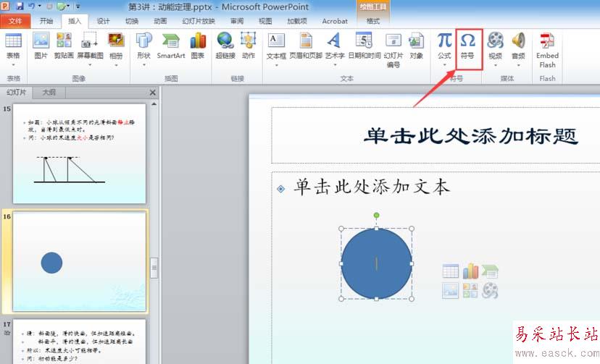Open the clip art (剪贴画) pane
600x364 pixels.
pyautogui.click(x=64, y=46)
